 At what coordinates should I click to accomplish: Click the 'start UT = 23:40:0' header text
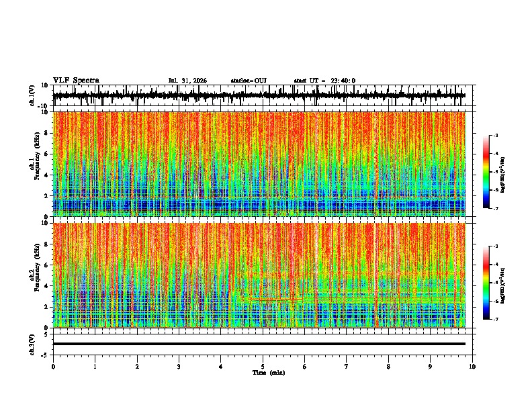[324, 81]
